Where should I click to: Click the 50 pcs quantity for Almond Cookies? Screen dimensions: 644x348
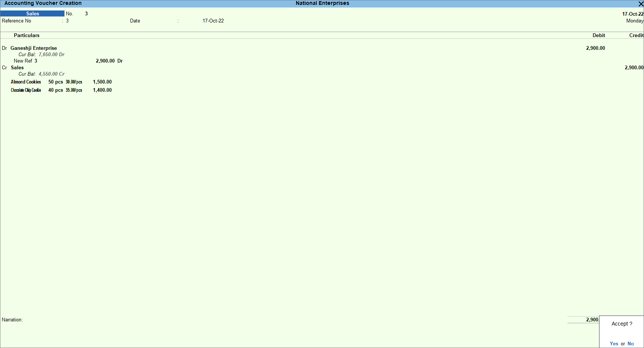coord(55,82)
